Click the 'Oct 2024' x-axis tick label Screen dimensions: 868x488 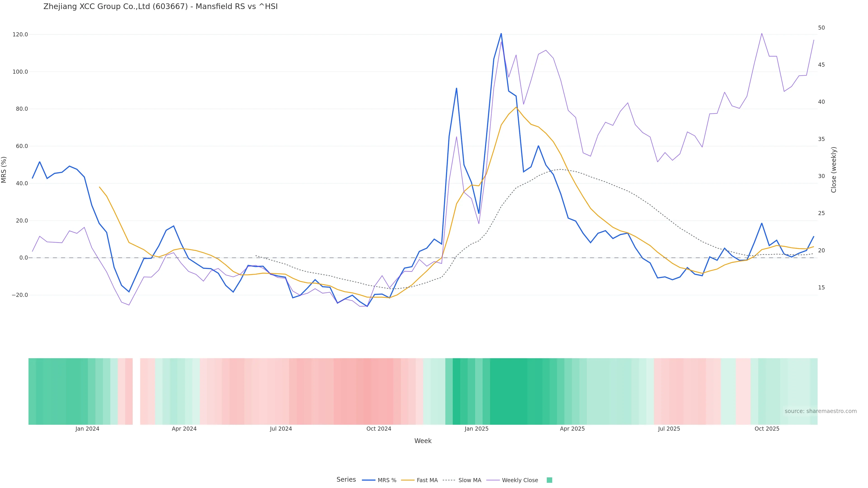[x=379, y=429]
